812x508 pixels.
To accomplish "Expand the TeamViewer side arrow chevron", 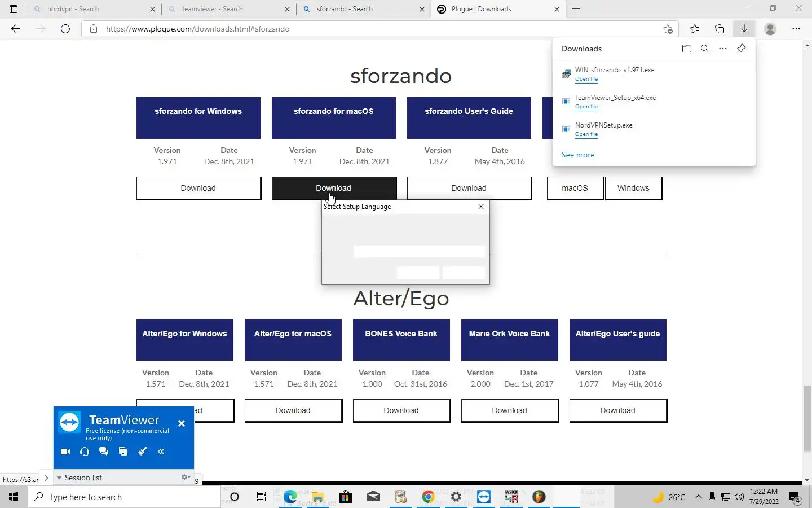I will 47,479.
